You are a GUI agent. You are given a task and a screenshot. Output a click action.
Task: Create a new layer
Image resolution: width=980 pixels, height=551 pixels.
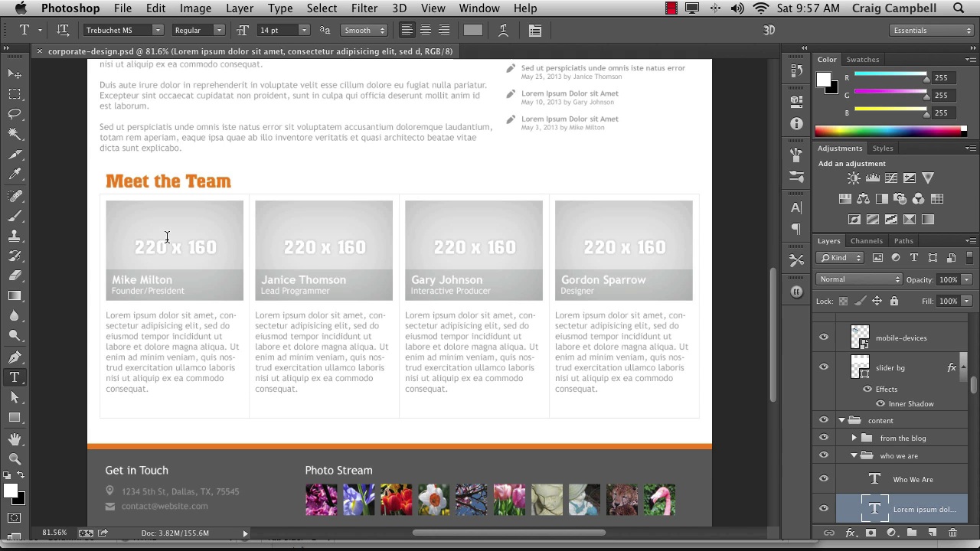(x=932, y=533)
